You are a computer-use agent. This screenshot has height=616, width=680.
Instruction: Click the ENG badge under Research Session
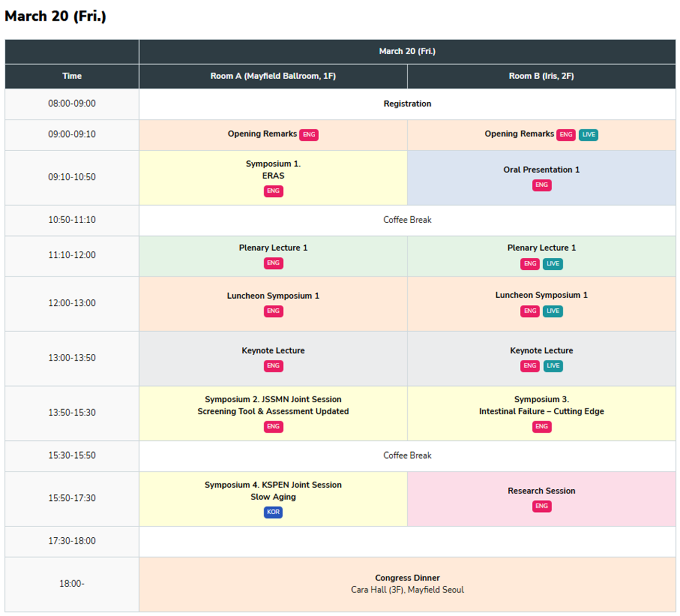click(x=541, y=506)
